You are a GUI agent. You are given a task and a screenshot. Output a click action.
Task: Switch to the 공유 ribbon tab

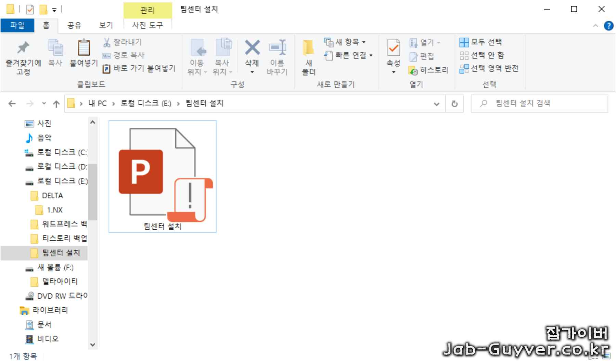pyautogui.click(x=74, y=25)
